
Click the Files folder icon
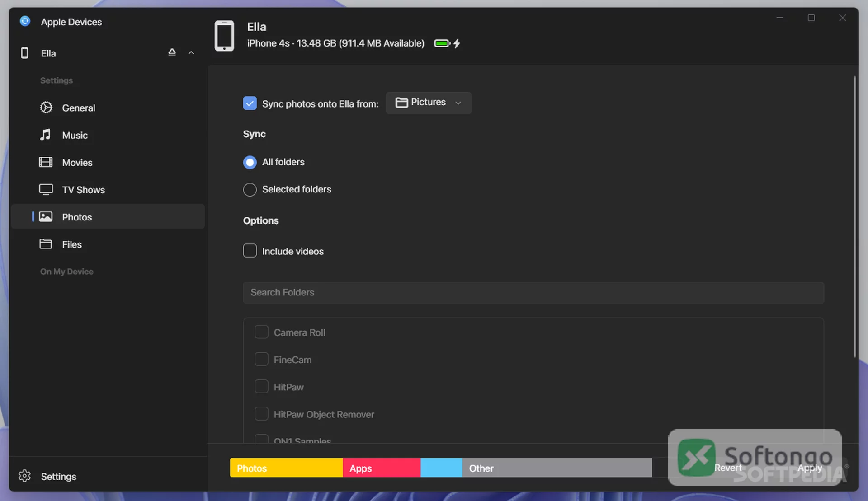click(x=46, y=244)
